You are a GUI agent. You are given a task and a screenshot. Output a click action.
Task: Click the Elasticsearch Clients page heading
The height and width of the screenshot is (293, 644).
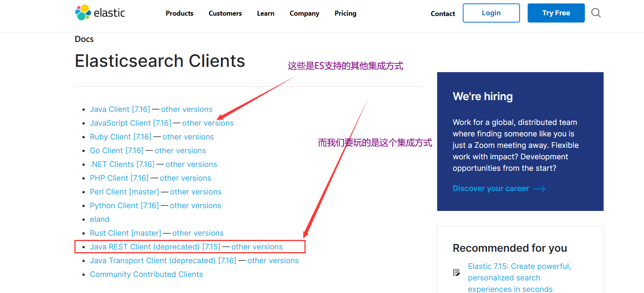coord(160,61)
